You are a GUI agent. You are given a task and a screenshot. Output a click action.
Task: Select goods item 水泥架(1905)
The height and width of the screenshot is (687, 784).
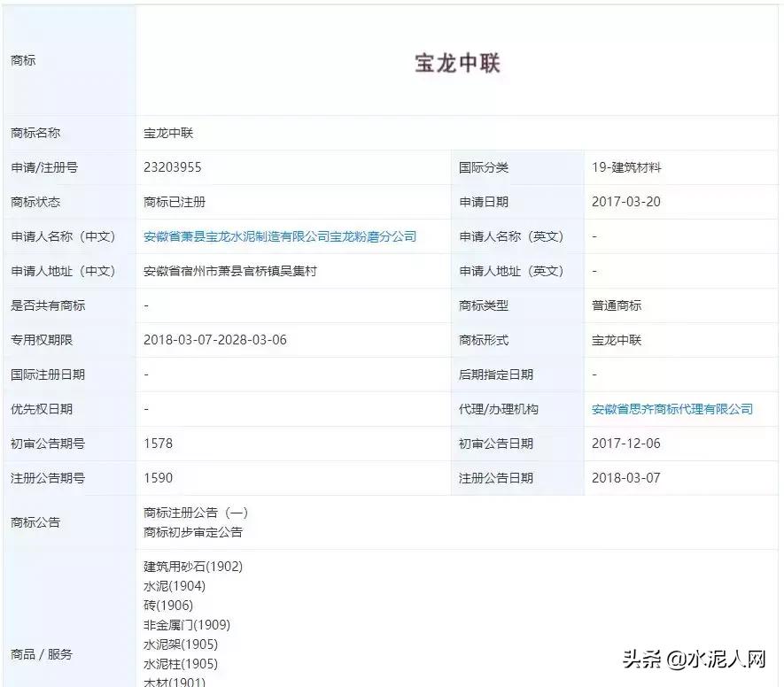(181, 645)
